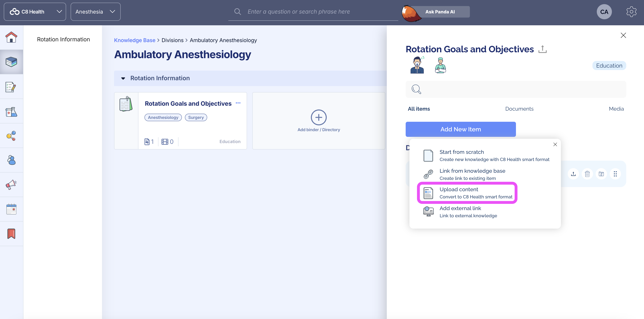Click the Ambulatory Anesthesiology breadcrumb text
644x319 pixels.
(223, 40)
